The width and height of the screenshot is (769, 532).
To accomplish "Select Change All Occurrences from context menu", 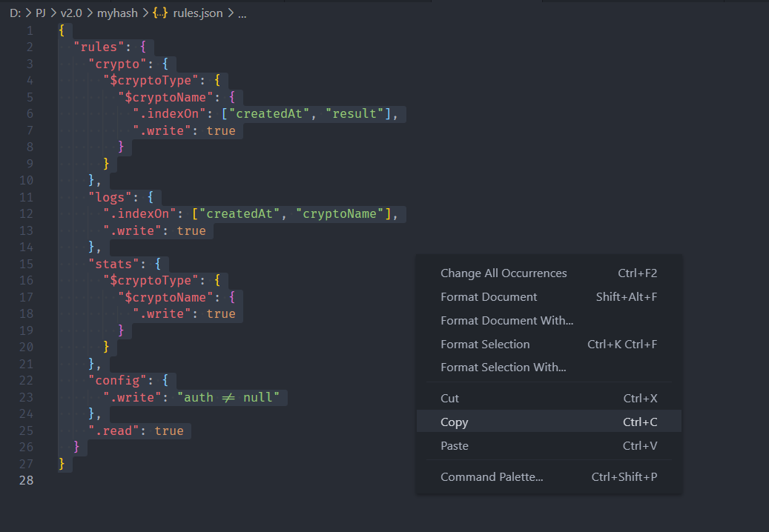I will pos(504,273).
